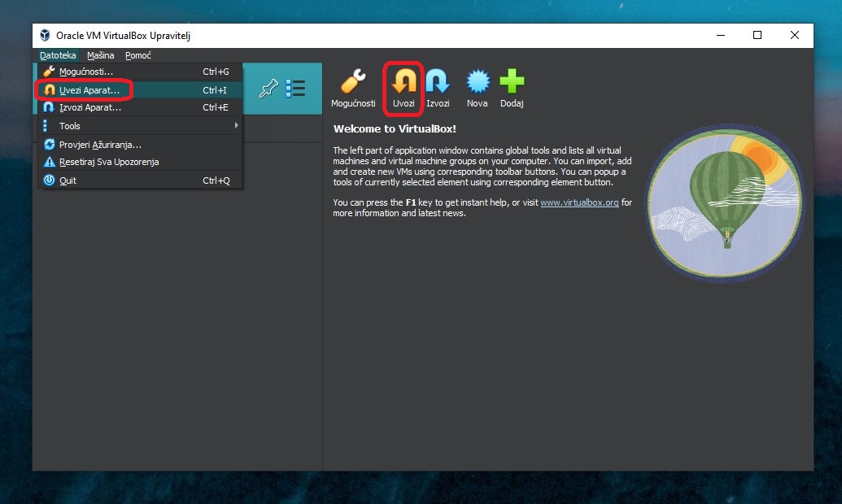
Task: Choose Quit from the Datoteka menu
Action: pos(68,180)
